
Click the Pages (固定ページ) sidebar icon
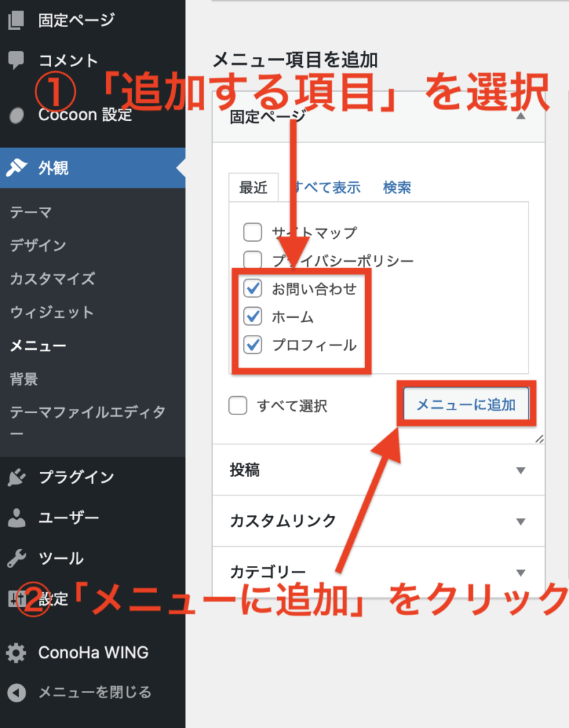pos(16,20)
